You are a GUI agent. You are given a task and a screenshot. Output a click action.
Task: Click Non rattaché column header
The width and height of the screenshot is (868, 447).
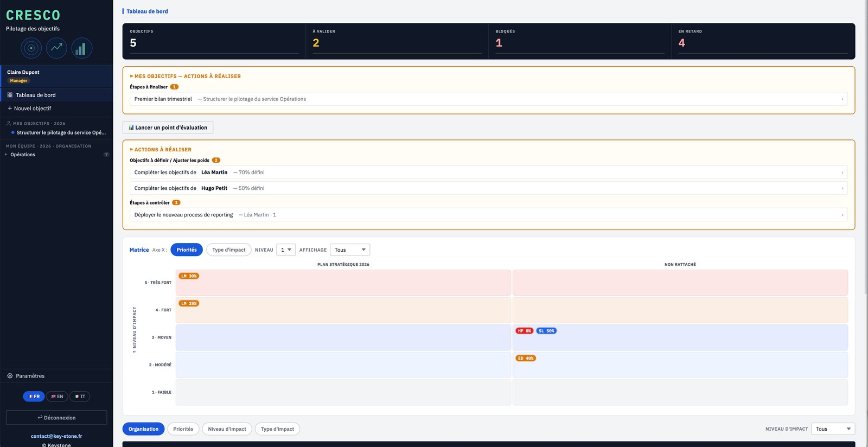(x=680, y=265)
